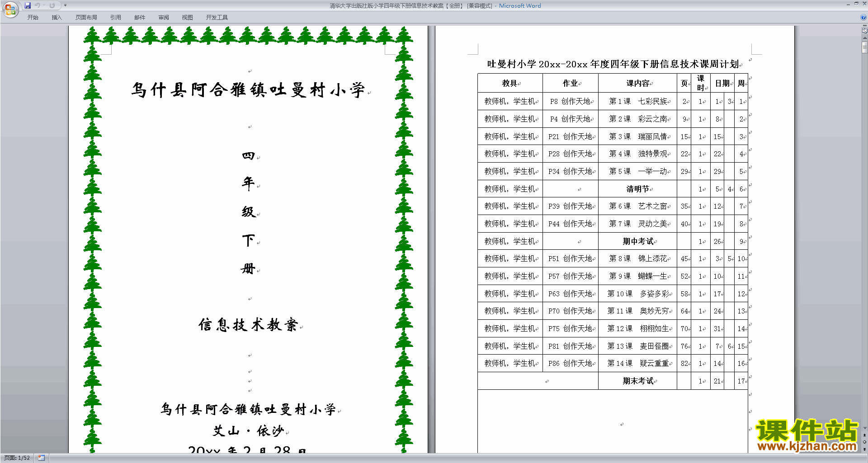Click the 清明节 table cell
Viewport: 868px width, 463px height.
[637, 189]
